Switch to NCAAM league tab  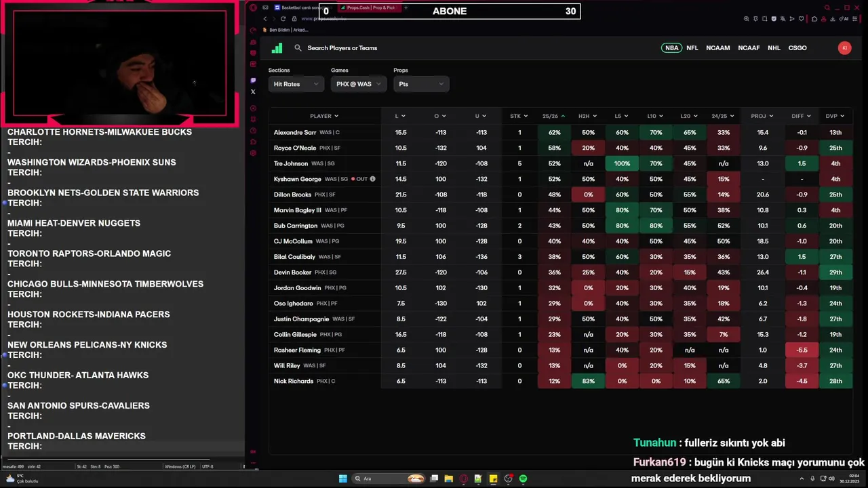(x=717, y=48)
